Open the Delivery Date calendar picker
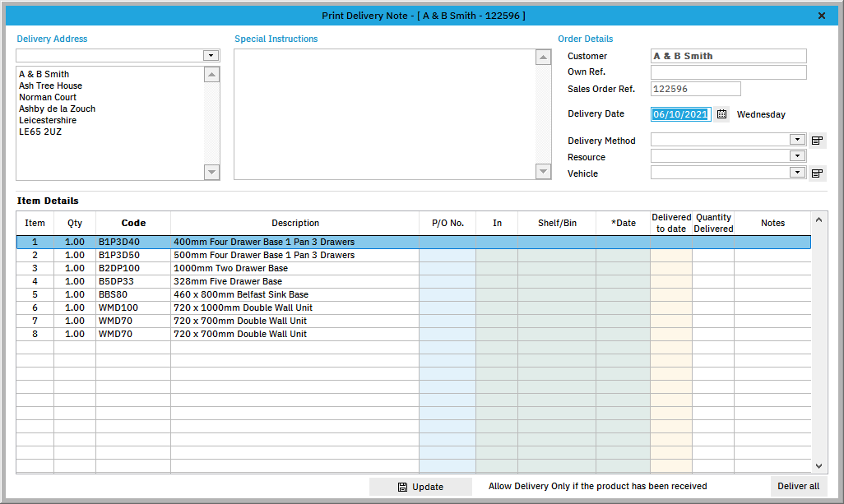This screenshot has height=504, width=844. (x=721, y=113)
